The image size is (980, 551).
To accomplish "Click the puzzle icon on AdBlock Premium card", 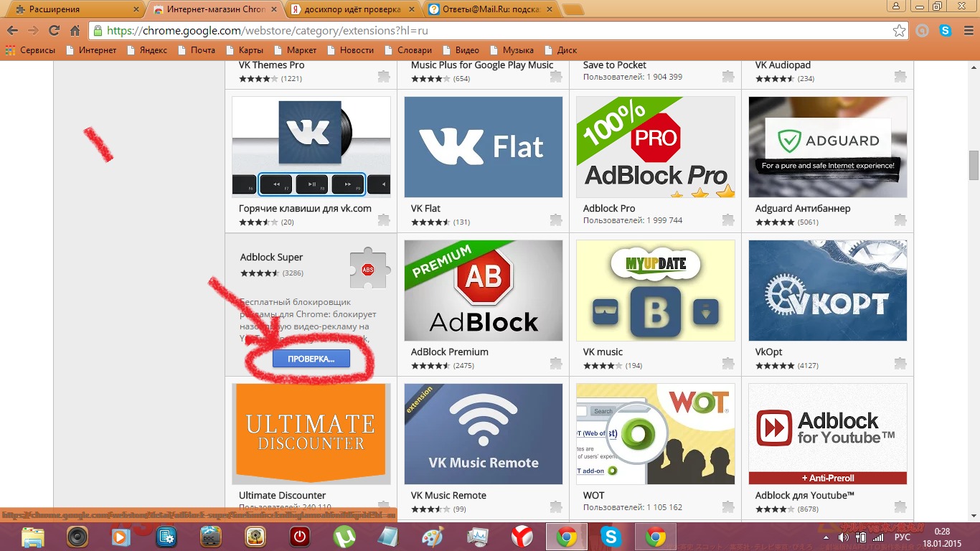I will pyautogui.click(x=556, y=363).
